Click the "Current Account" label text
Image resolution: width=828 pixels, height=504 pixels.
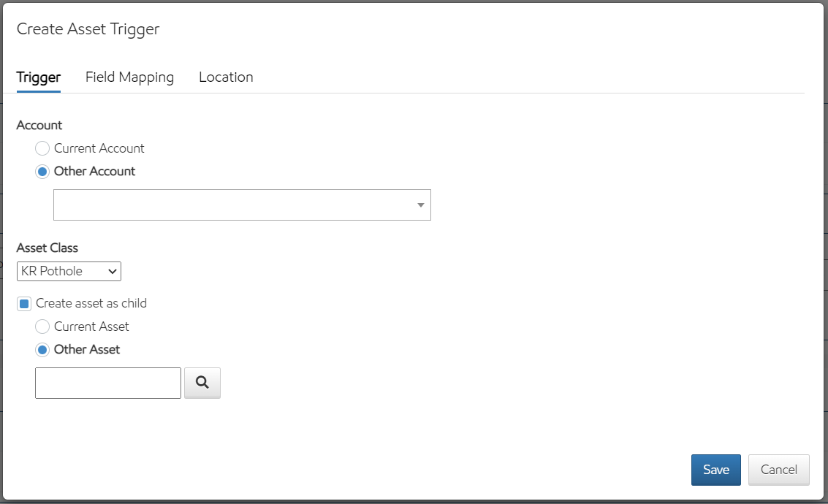[99, 148]
